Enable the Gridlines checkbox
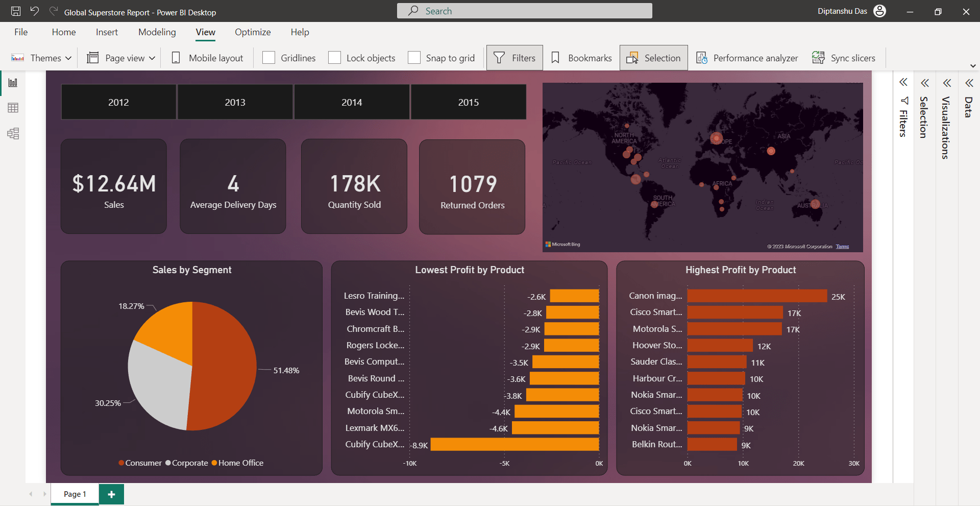The width and height of the screenshot is (980, 506). [x=268, y=58]
